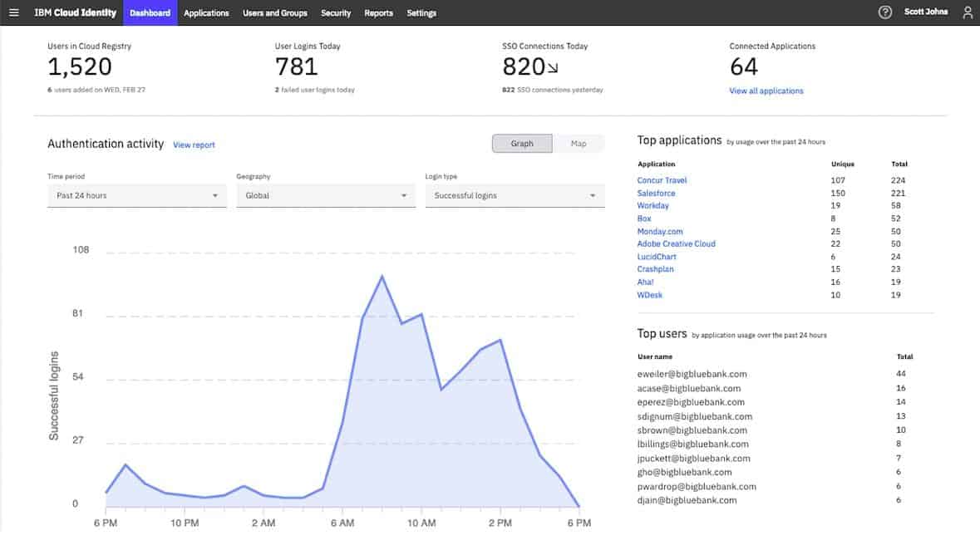The image size is (980, 550).
Task: Click the SSO downward trend arrow icon
Action: pos(553,68)
